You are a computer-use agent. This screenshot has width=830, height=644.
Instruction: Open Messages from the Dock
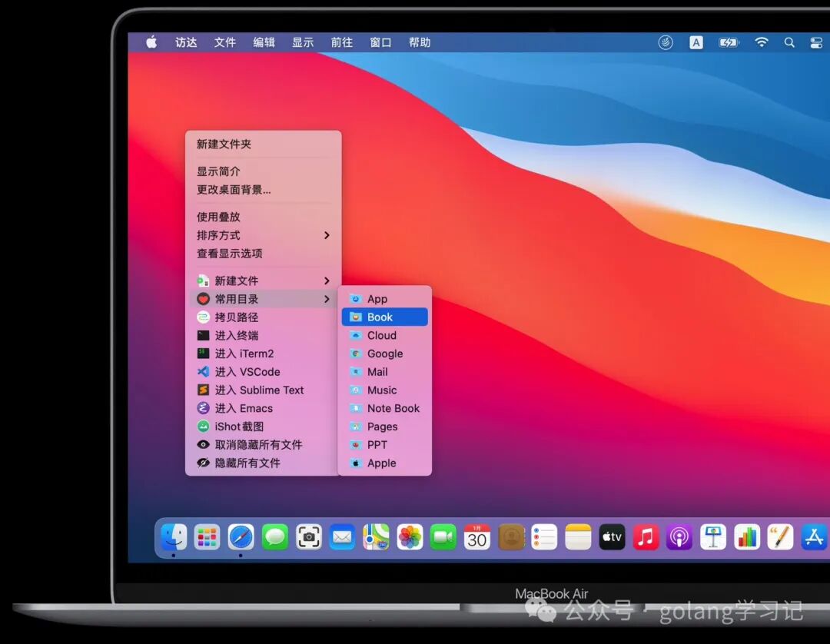pos(274,538)
